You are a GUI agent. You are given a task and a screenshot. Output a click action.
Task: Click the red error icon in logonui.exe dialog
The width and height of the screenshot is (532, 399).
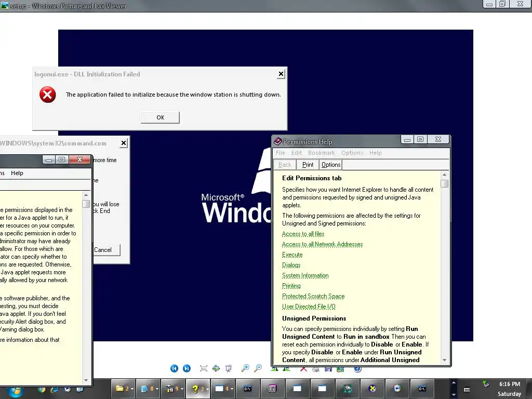pos(47,95)
